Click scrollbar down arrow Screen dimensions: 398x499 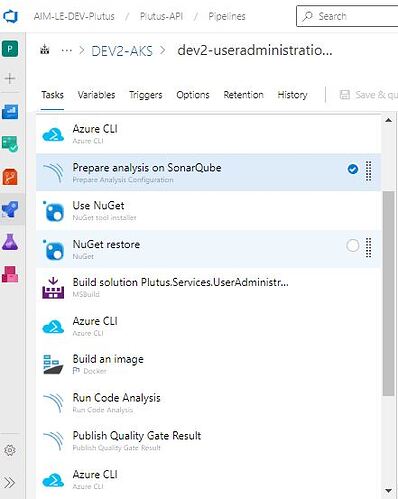[388, 490]
